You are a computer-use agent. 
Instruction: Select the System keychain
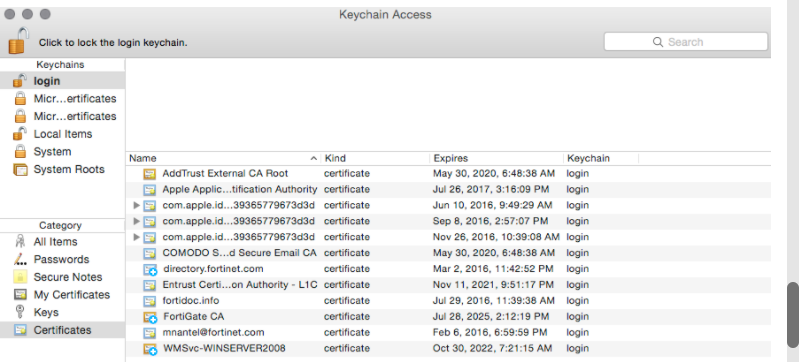point(62,152)
